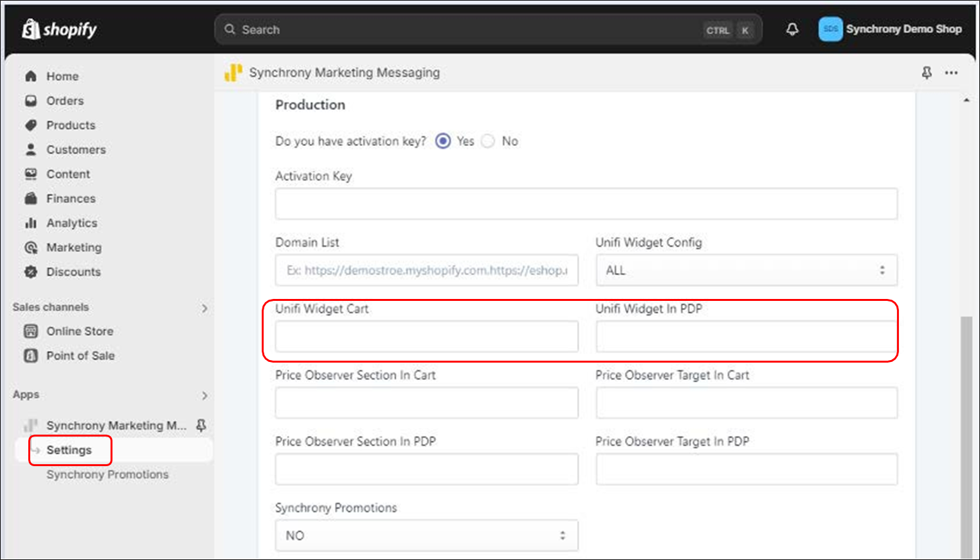Select No for activation key

pyautogui.click(x=488, y=141)
